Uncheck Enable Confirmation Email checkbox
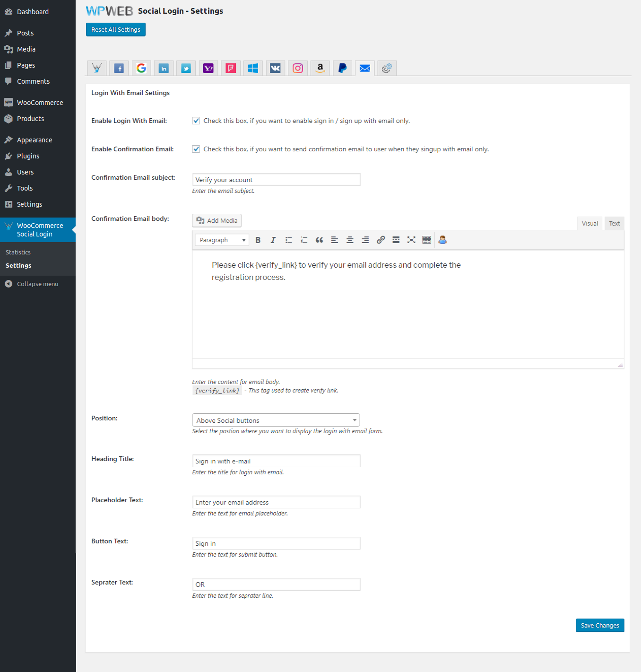 point(196,149)
